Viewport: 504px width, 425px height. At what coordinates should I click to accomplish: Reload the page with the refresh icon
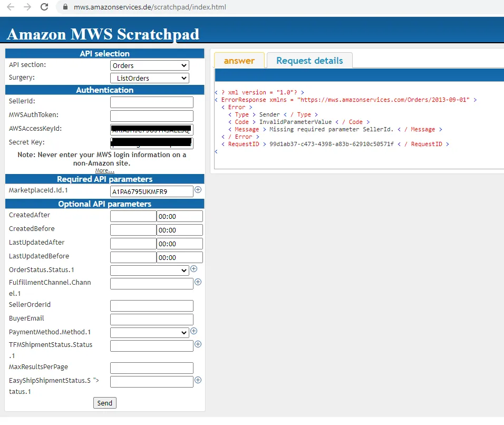click(x=44, y=7)
